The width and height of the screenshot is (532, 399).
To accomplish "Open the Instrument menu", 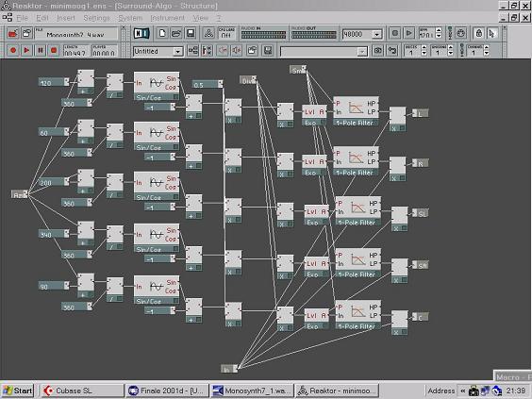I will point(167,18).
